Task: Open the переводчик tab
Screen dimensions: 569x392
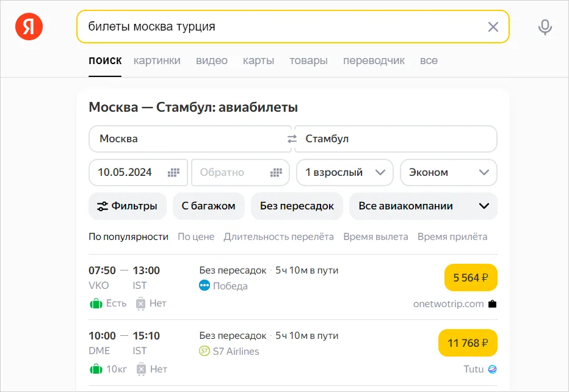Action: 375,60
